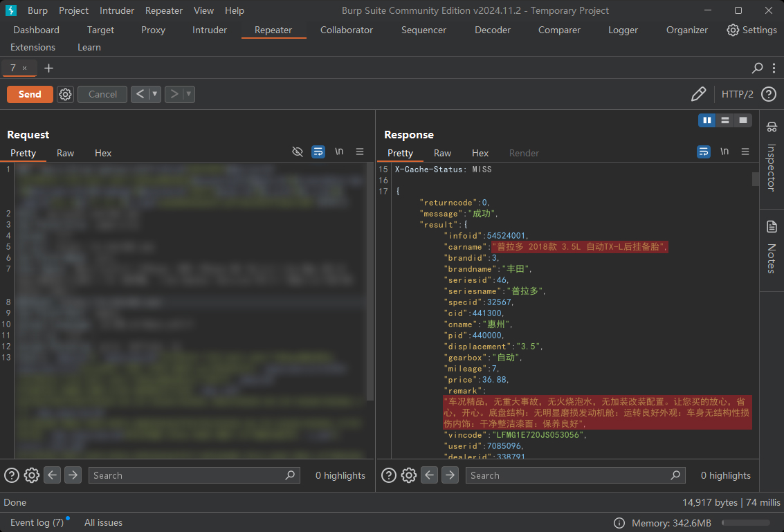Focus the Request search field
Image resolution: width=784 pixels, height=532 pixels.
coord(194,475)
